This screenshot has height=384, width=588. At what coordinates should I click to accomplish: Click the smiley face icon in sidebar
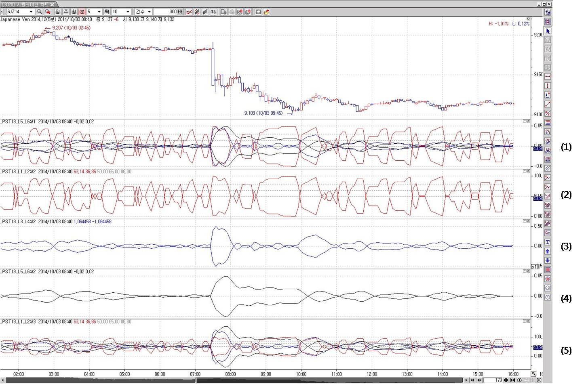(548, 288)
